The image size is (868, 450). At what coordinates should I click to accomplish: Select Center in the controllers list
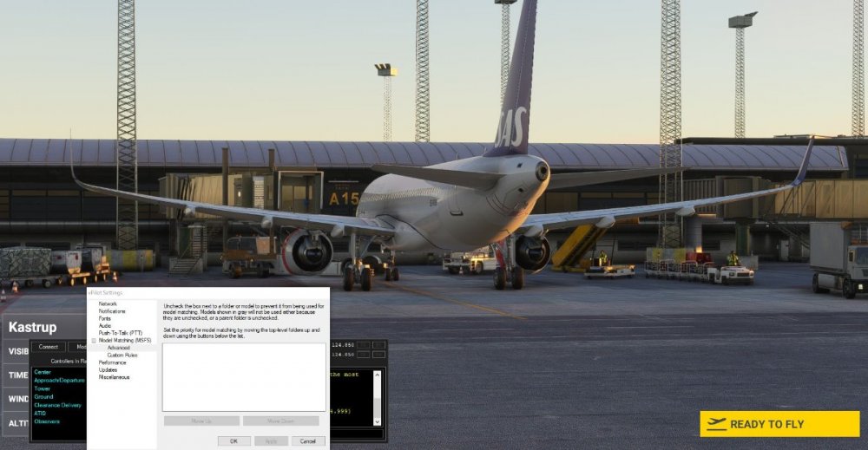click(x=43, y=372)
